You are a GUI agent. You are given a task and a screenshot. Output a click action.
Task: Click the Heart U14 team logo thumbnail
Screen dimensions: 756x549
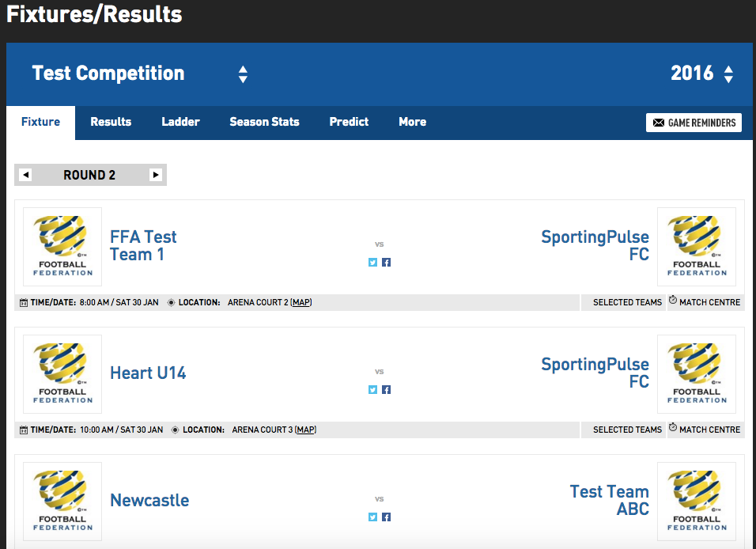pos(62,374)
